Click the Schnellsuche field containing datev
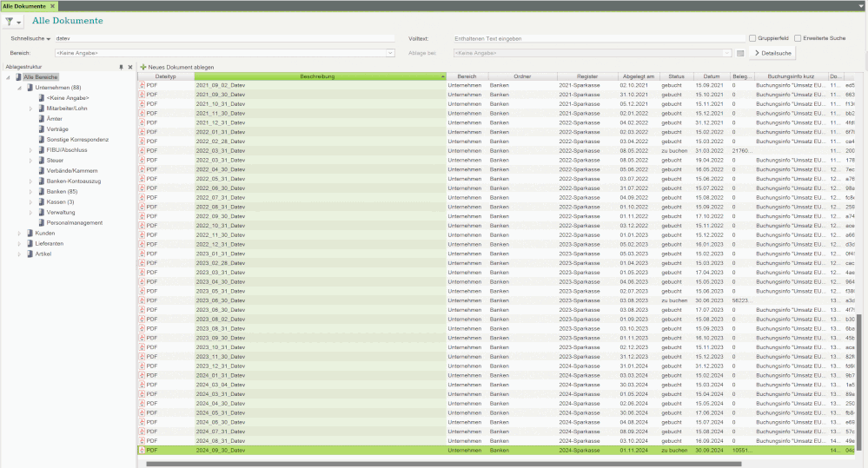 pyautogui.click(x=225, y=39)
